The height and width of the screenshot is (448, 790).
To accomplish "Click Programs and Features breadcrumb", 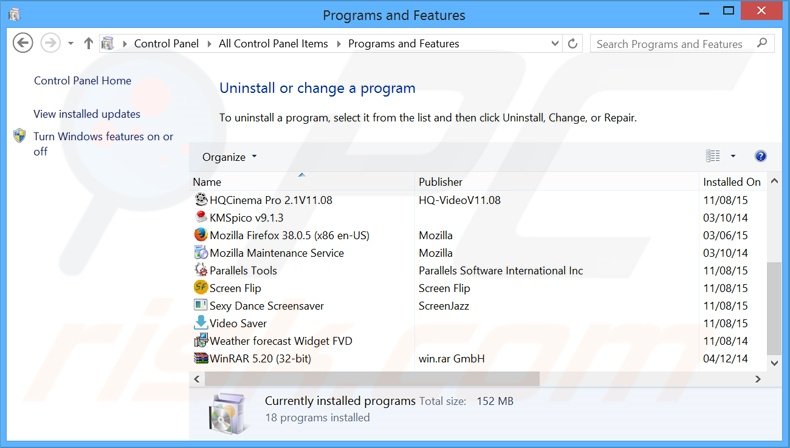I will click(x=404, y=44).
